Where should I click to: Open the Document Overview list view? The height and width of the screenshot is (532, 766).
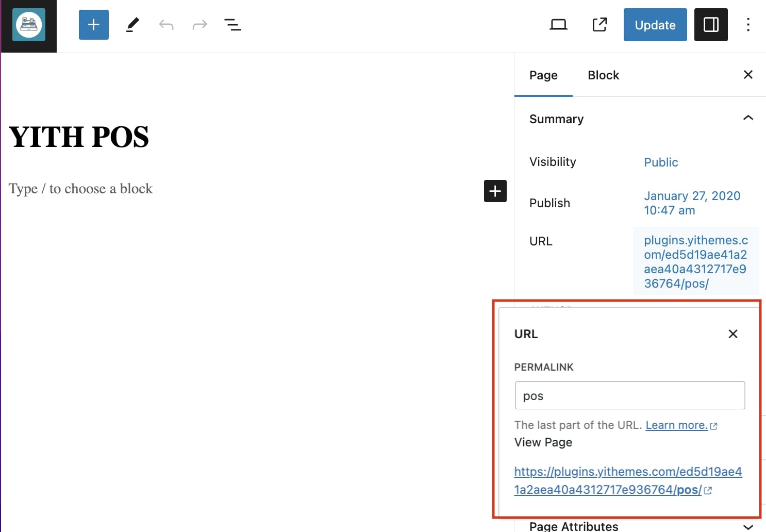coord(232,25)
